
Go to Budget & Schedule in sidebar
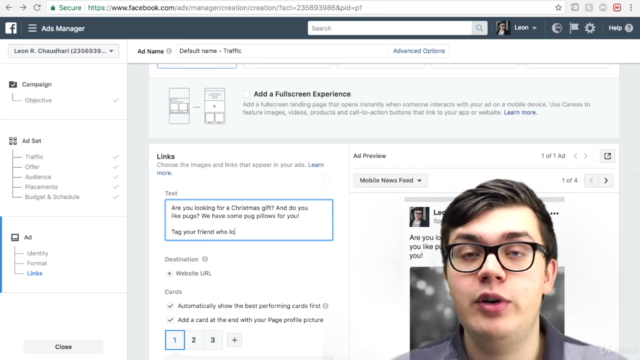click(52, 197)
